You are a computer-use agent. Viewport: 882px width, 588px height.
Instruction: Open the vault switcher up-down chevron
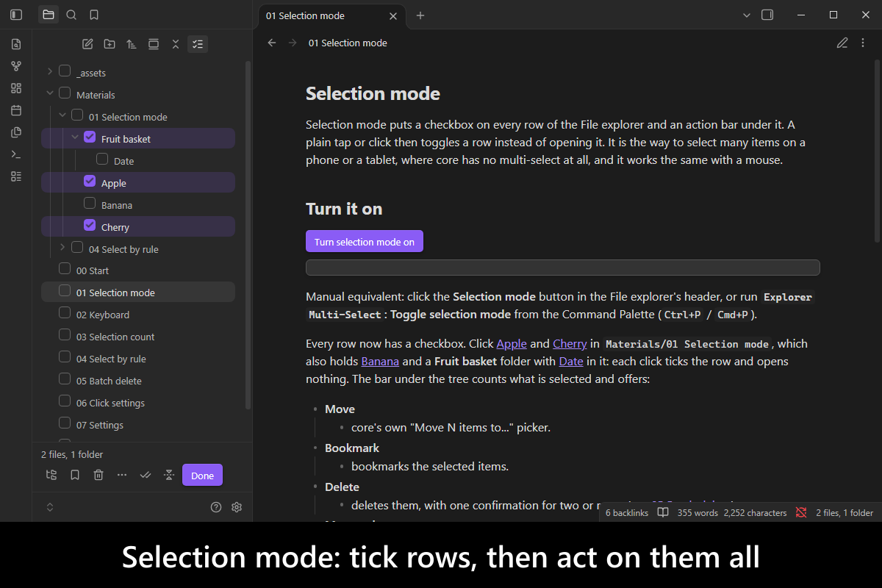click(x=50, y=507)
